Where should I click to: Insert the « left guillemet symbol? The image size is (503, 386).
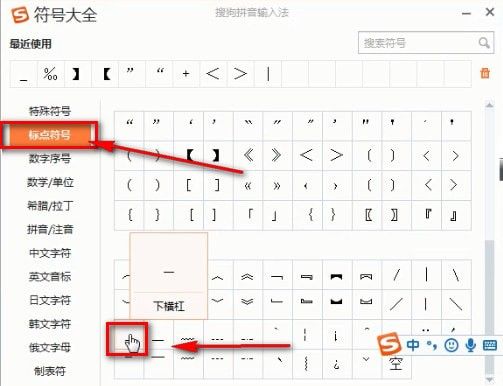pos(248,185)
